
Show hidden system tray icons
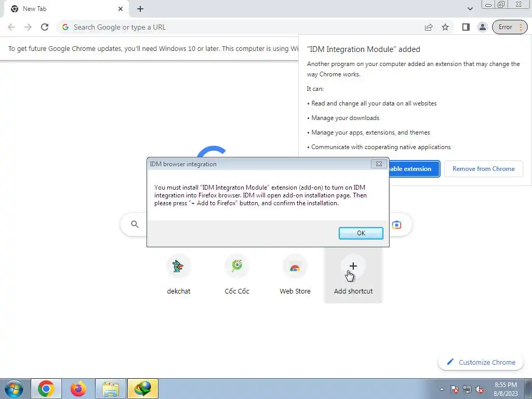(x=442, y=389)
